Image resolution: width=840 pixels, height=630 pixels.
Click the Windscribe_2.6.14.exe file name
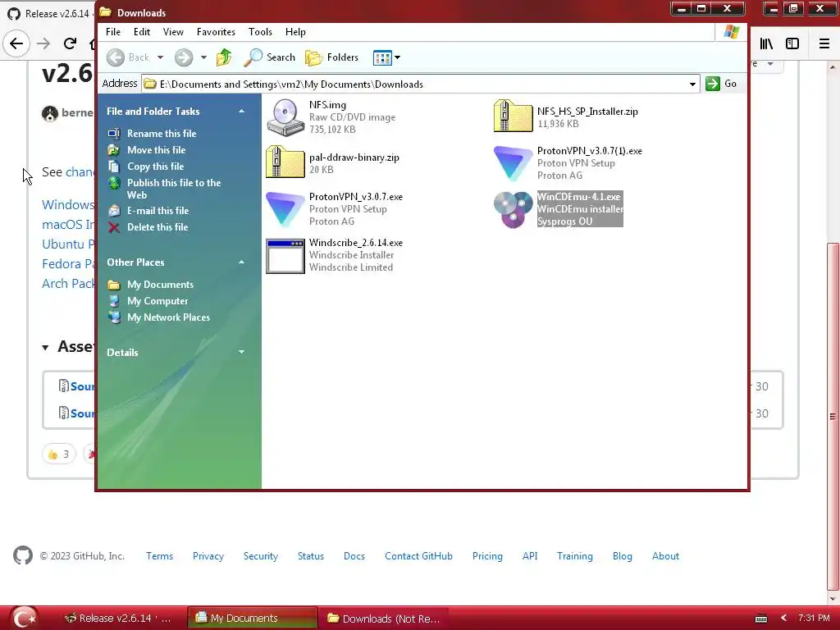tap(356, 243)
